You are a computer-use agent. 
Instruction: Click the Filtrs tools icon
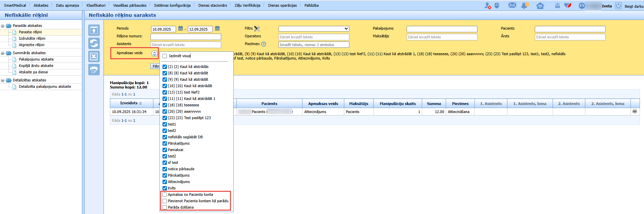(x=257, y=29)
